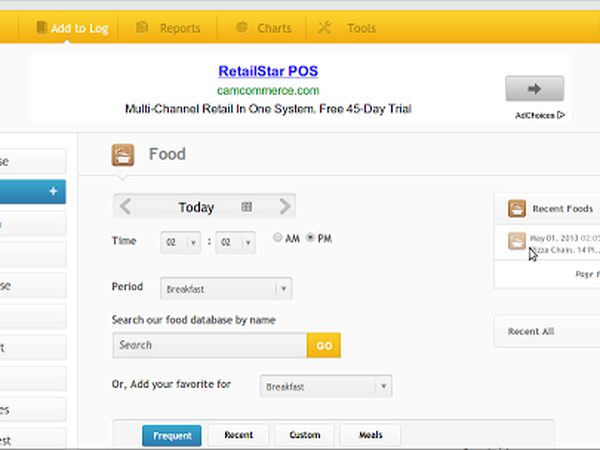Click the plus icon on blue sidebar item
Viewport: 600px width, 450px height.
(53, 191)
